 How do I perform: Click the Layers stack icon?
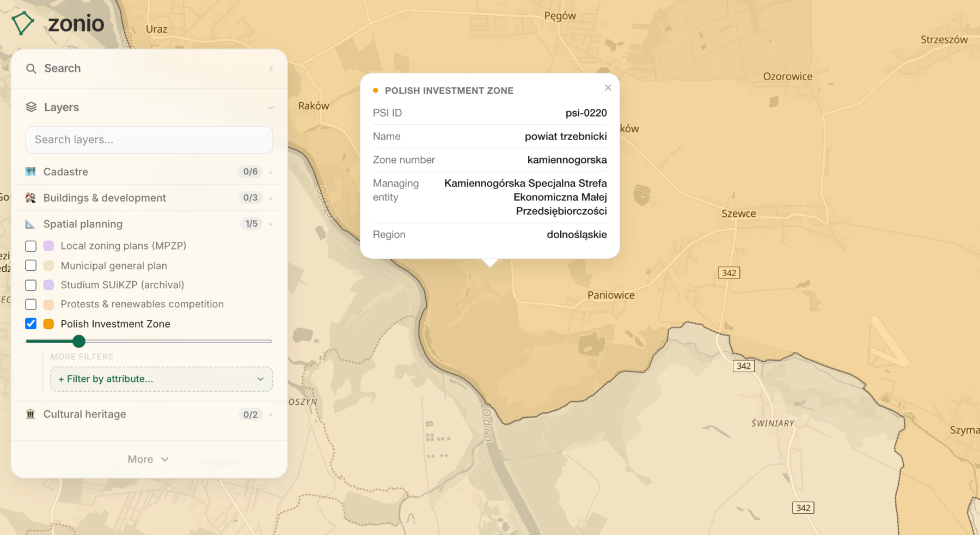tap(31, 107)
